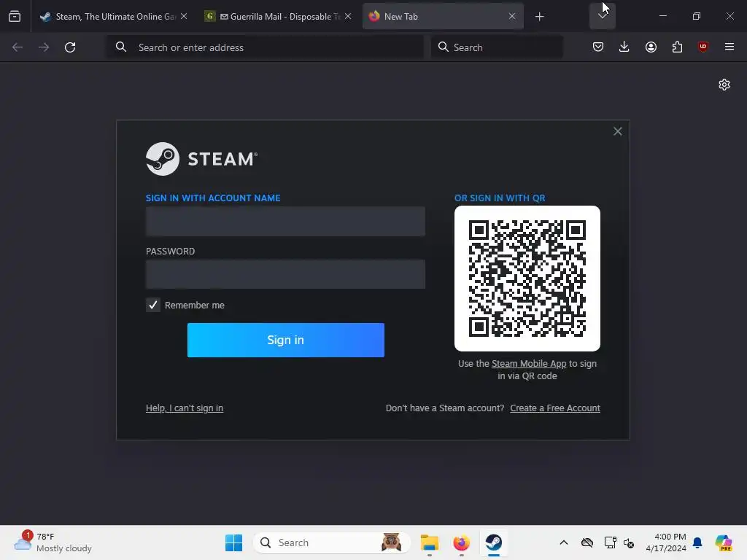Viewport: 747px width, 560px height.
Task: Close the Guerrilla Mail tab
Action: [x=348, y=16]
